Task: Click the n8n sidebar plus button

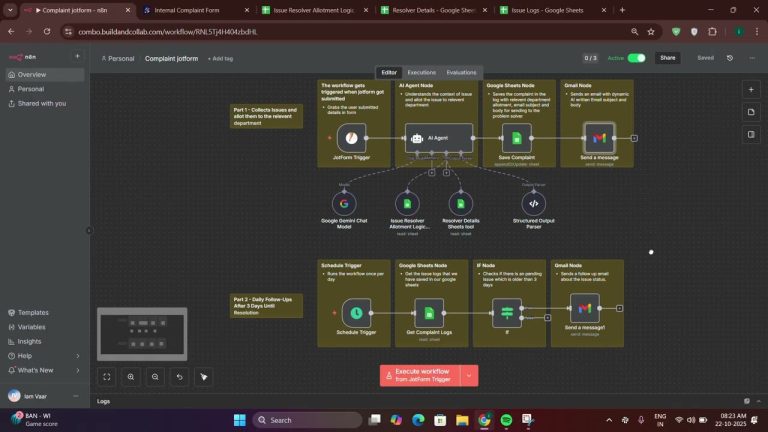Action: [77, 56]
